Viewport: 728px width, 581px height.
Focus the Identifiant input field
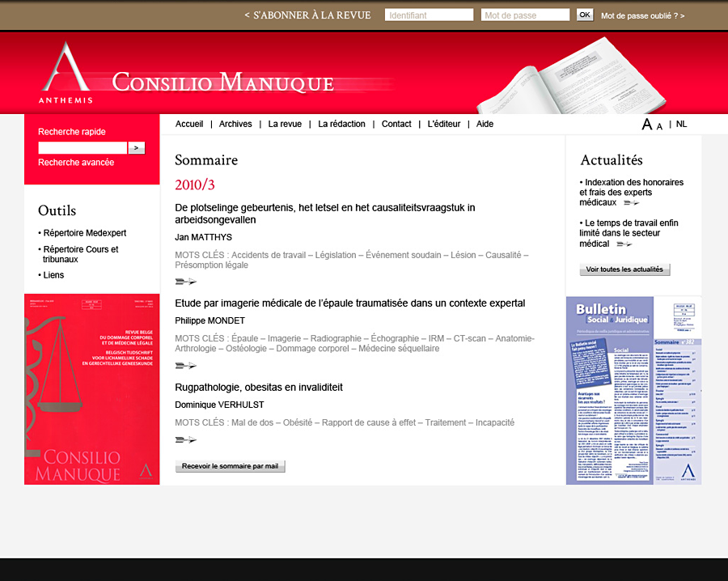click(429, 15)
